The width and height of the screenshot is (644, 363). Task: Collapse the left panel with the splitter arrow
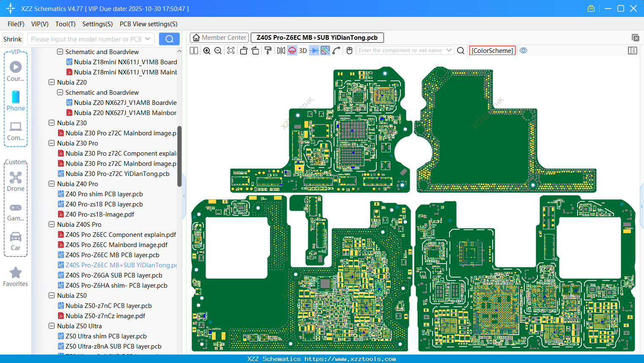click(184, 196)
